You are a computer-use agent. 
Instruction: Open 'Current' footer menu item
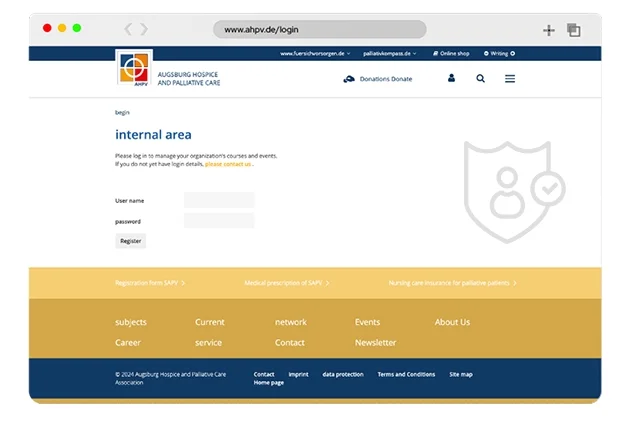pyautogui.click(x=210, y=322)
